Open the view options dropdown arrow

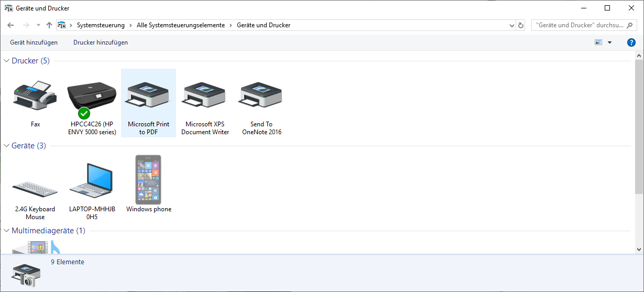click(609, 42)
